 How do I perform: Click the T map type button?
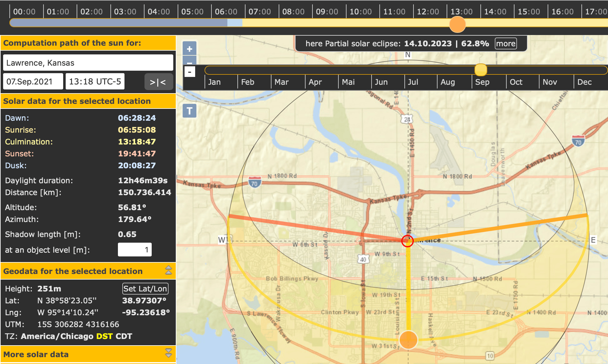click(x=190, y=111)
